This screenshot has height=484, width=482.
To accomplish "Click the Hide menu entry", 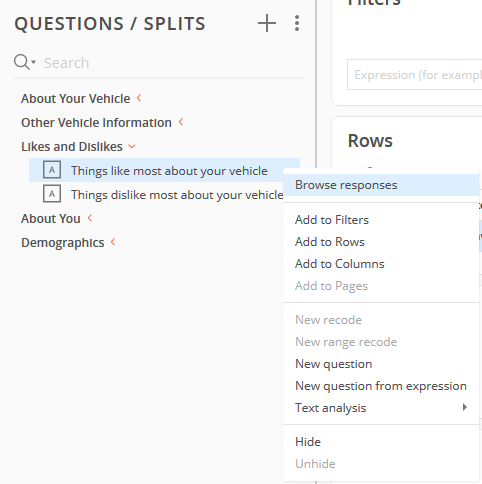I will tap(308, 442).
